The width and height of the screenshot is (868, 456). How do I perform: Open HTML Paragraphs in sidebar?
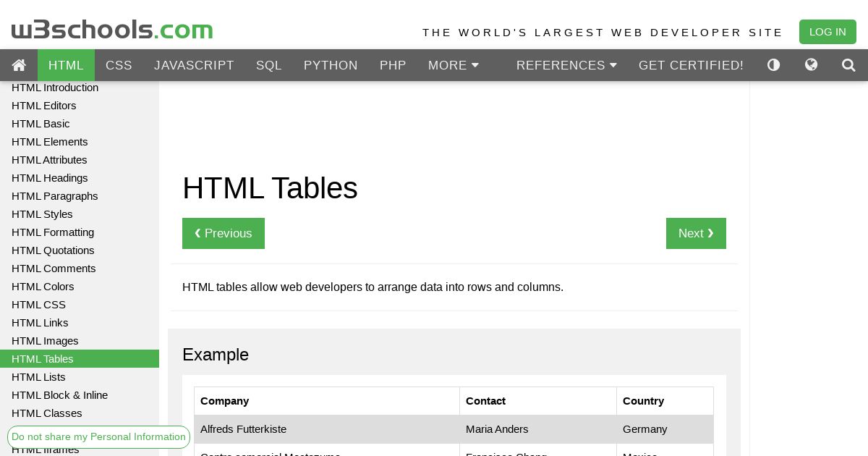pos(80,196)
